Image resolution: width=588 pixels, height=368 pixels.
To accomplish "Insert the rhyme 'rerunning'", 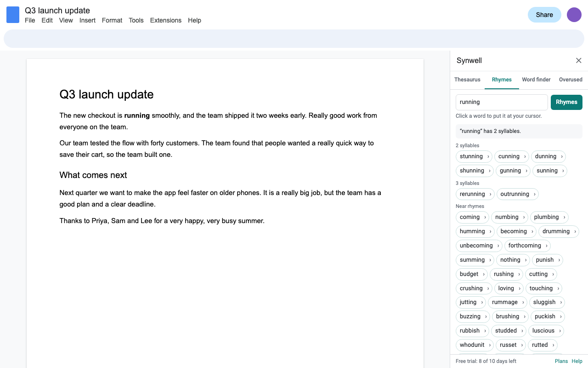I will (x=472, y=194).
